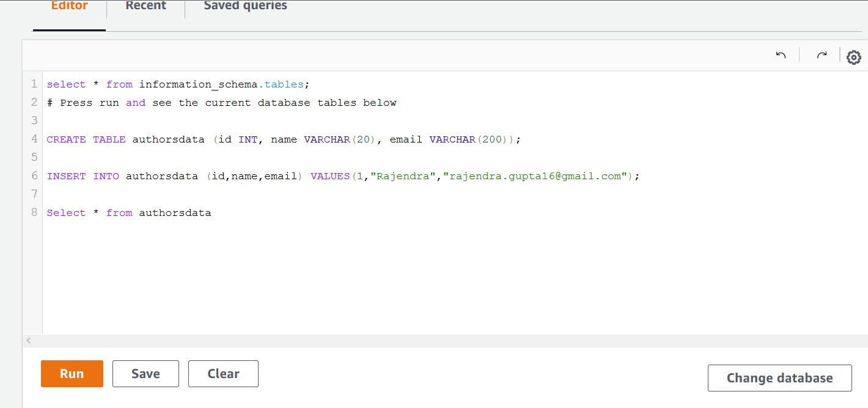This screenshot has width=868, height=408.
Task: Click the "Press run" comment line
Action: click(x=227, y=103)
